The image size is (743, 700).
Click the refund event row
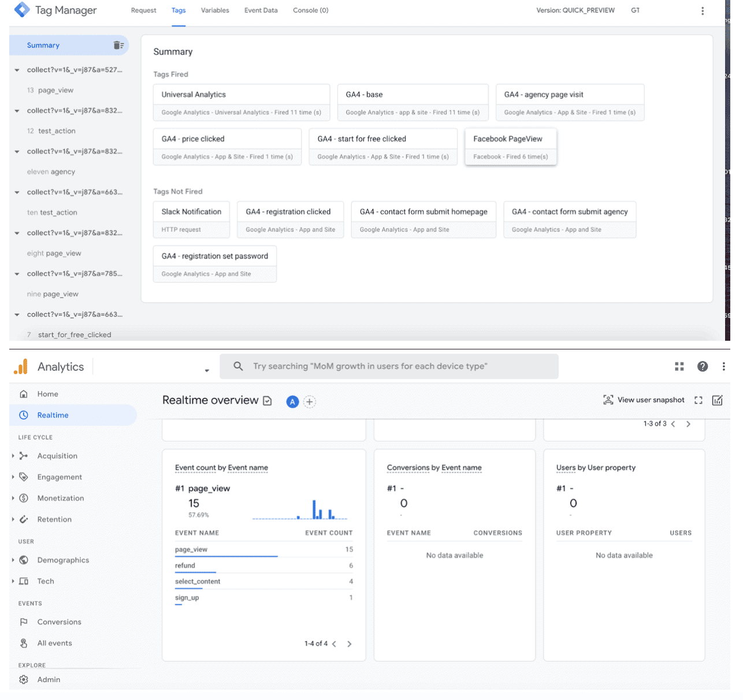coord(264,565)
